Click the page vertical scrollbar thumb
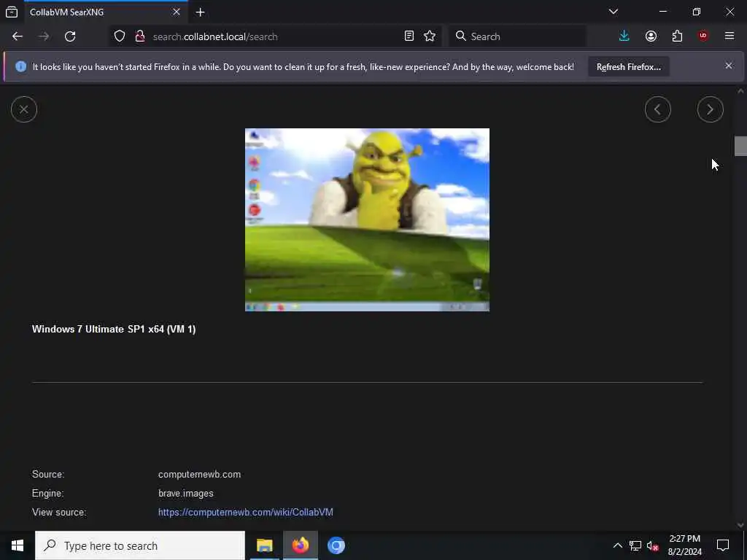 (x=740, y=146)
